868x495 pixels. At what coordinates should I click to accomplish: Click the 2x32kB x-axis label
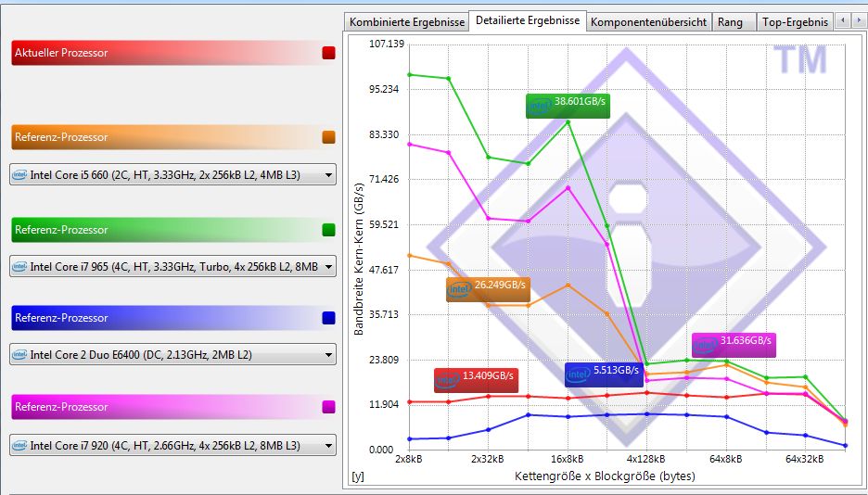(x=488, y=459)
